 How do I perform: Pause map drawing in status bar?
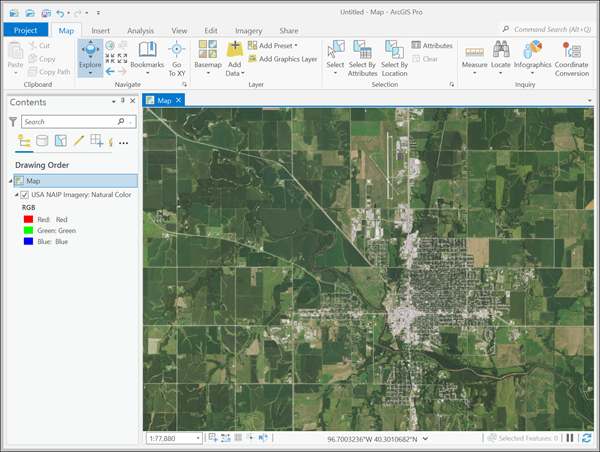(571, 438)
